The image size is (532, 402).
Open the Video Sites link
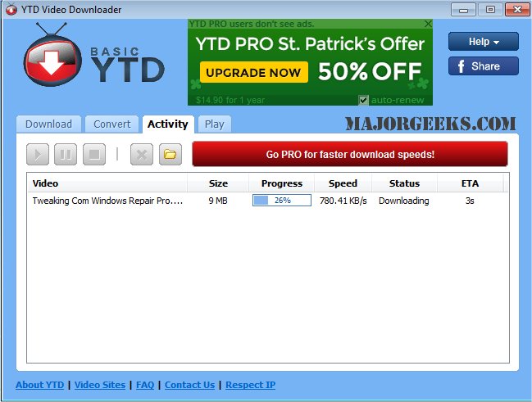tap(100, 385)
